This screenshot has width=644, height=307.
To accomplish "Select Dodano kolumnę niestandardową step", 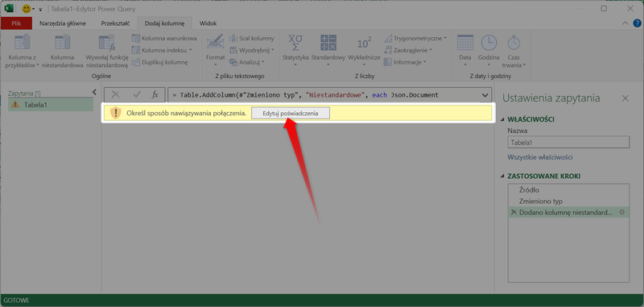I will tap(568, 213).
